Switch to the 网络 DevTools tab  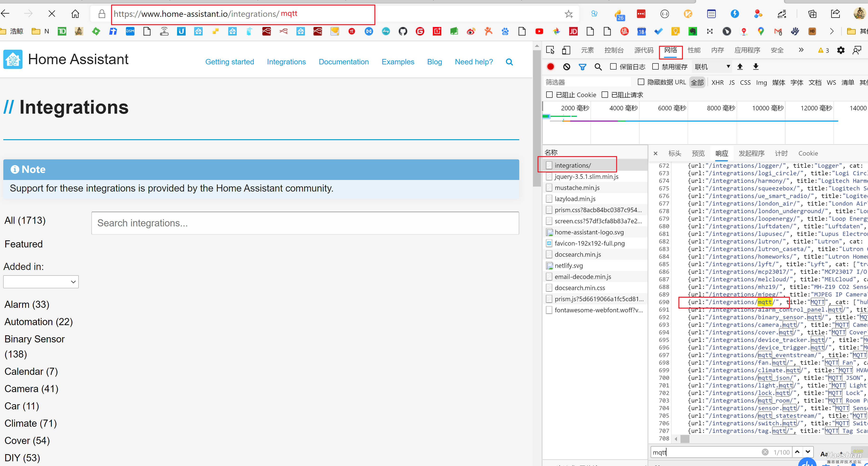click(x=671, y=50)
